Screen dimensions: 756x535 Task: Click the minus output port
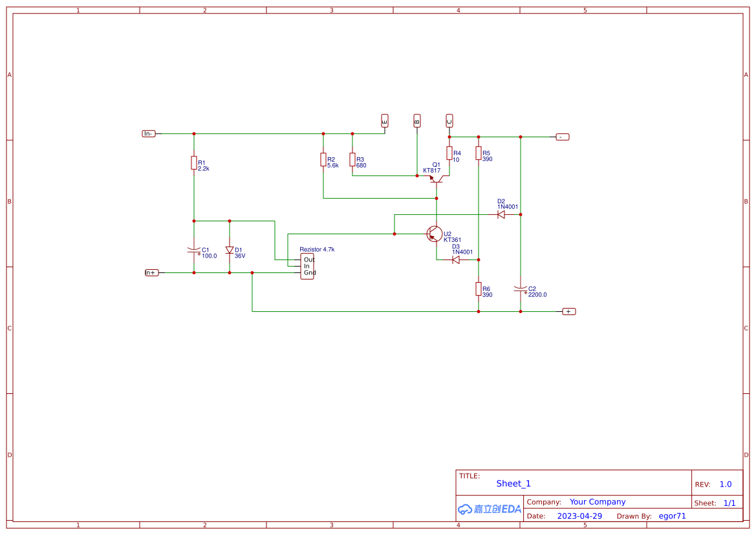[x=562, y=136]
